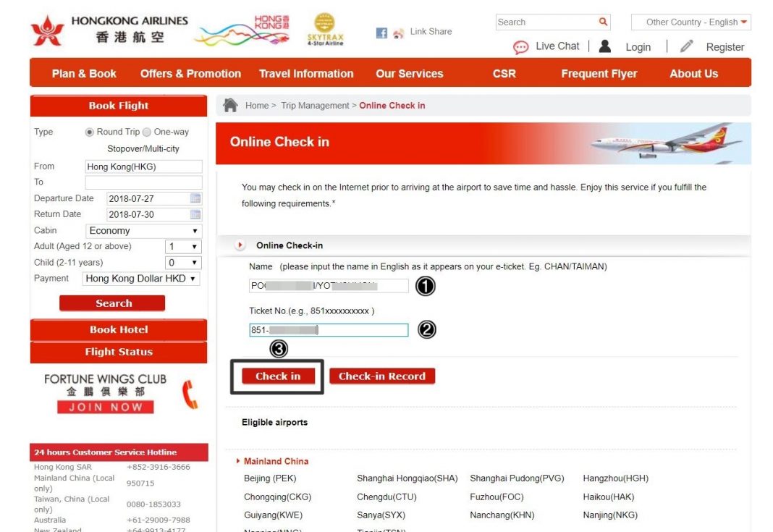Switch to the Book Flight panel

click(x=119, y=106)
